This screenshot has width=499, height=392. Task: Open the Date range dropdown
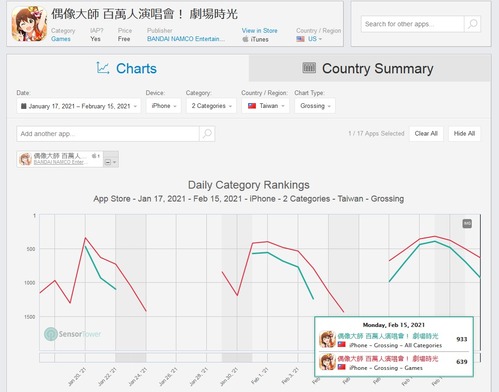79,106
